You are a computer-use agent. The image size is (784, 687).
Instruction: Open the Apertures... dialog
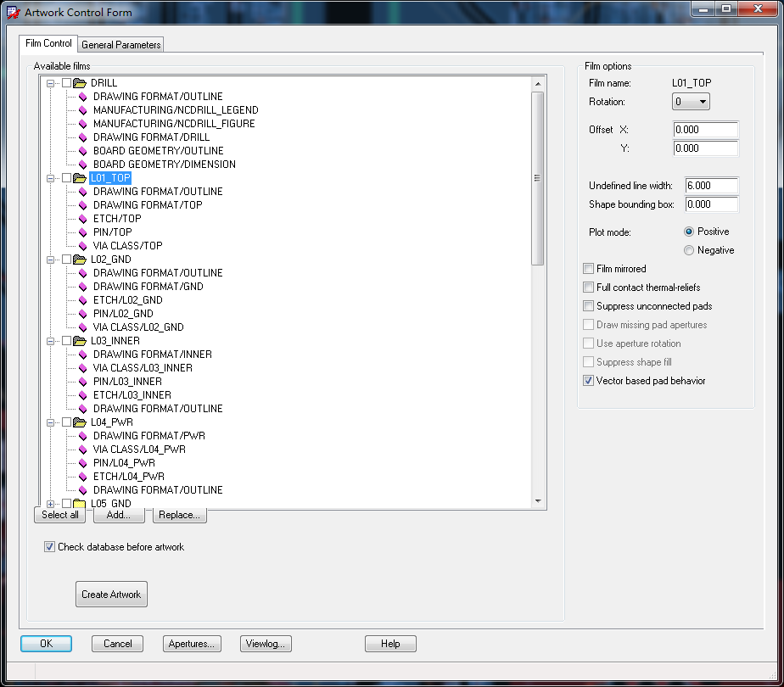pos(192,644)
